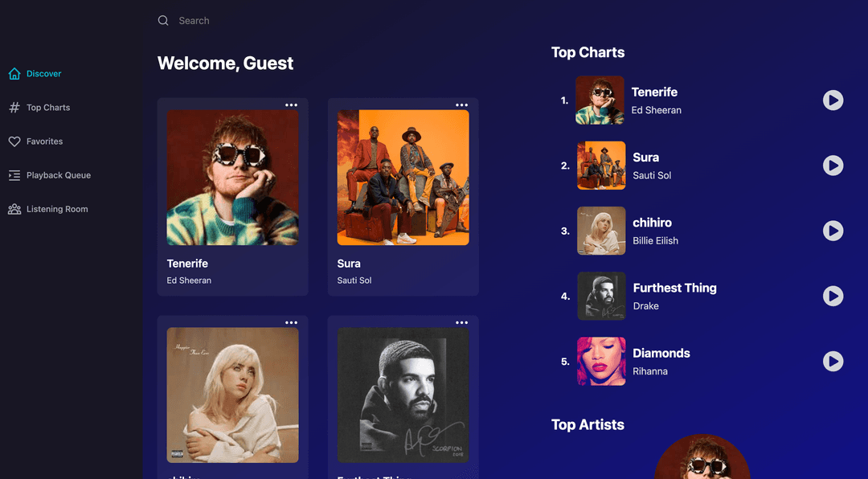Viewport: 868px width, 479px height.
Task: Select the Diamonds chart thumbnail
Action: (601, 361)
